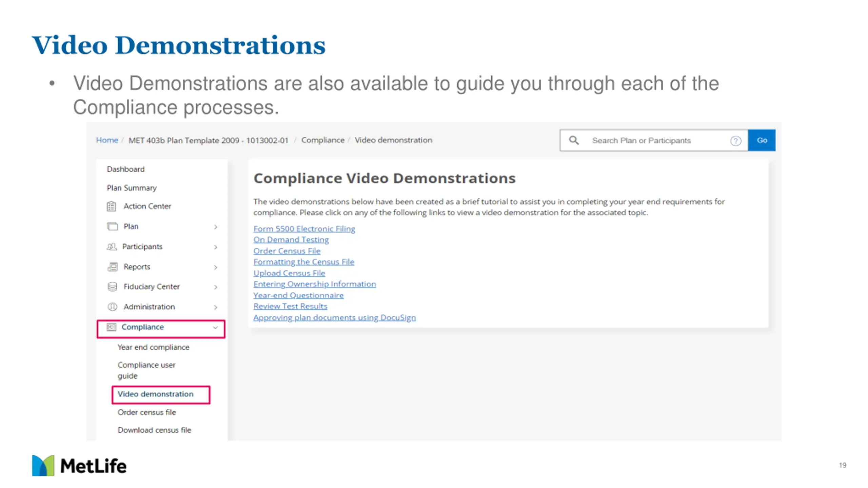Open Entering Ownership Information link

(x=315, y=284)
